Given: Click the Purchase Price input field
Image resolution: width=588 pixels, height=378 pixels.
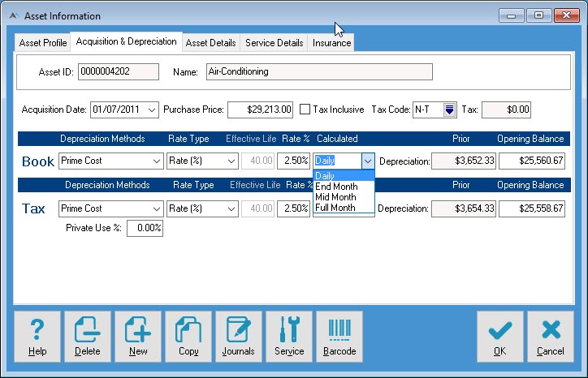Looking at the screenshot, I should [x=260, y=110].
